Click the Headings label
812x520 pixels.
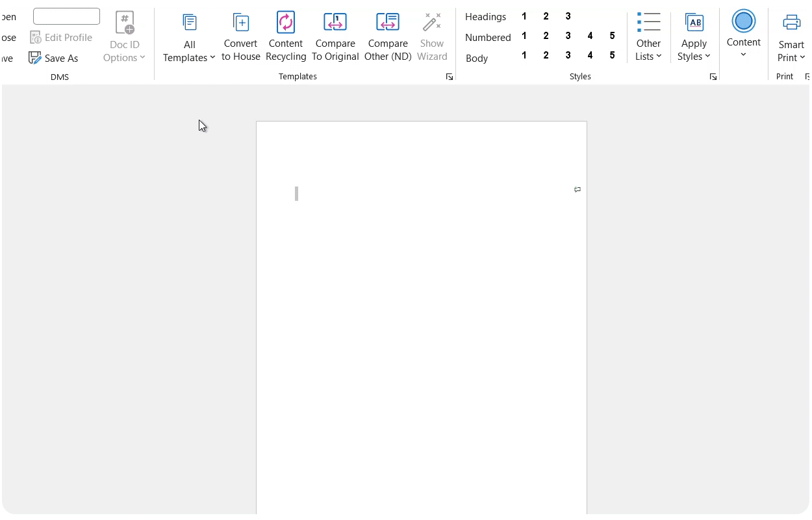(486, 17)
